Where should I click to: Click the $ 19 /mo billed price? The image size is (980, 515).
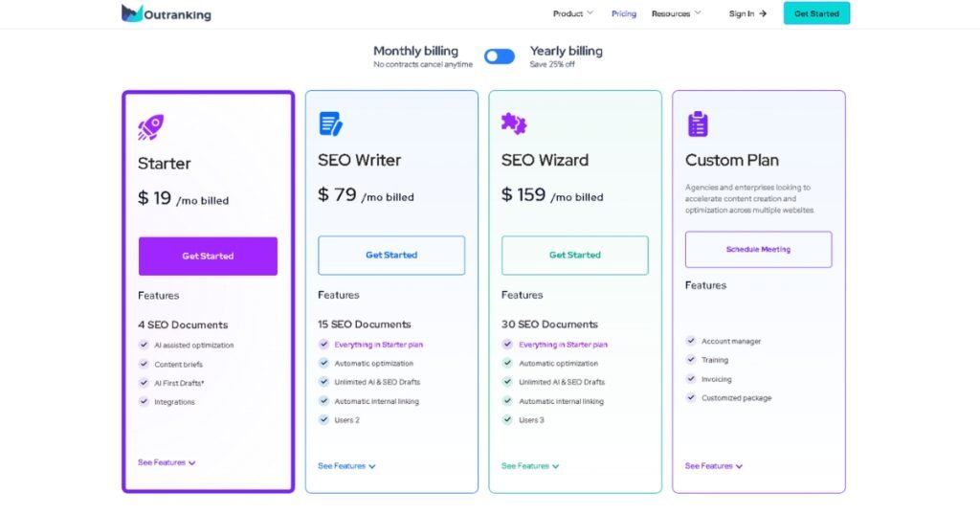(x=183, y=198)
